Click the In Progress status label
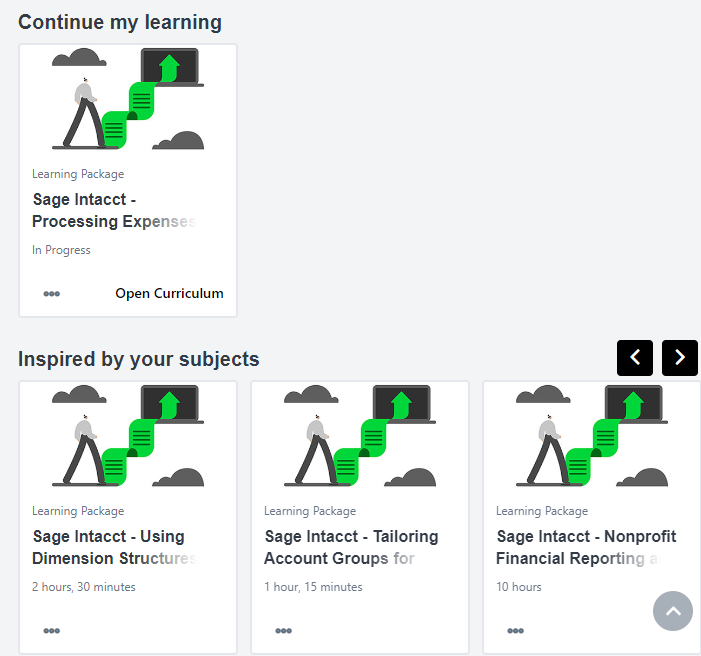Viewport: 701px width, 656px height. coord(61,250)
